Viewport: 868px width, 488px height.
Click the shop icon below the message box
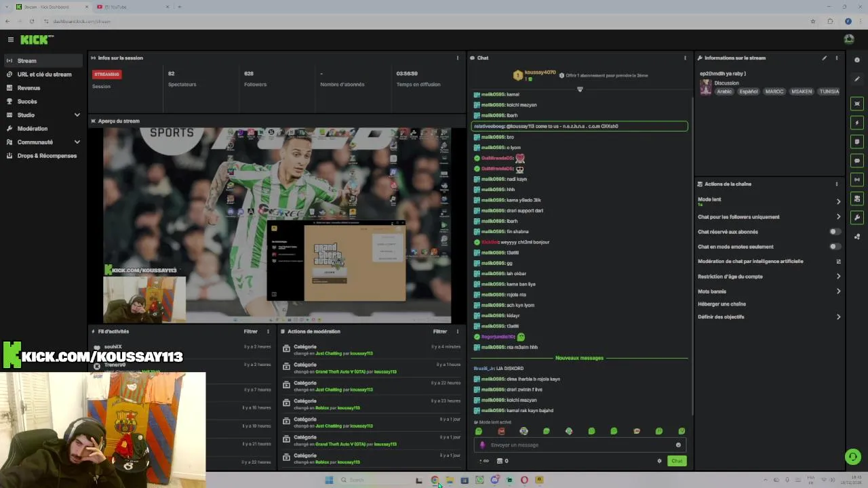pos(500,461)
